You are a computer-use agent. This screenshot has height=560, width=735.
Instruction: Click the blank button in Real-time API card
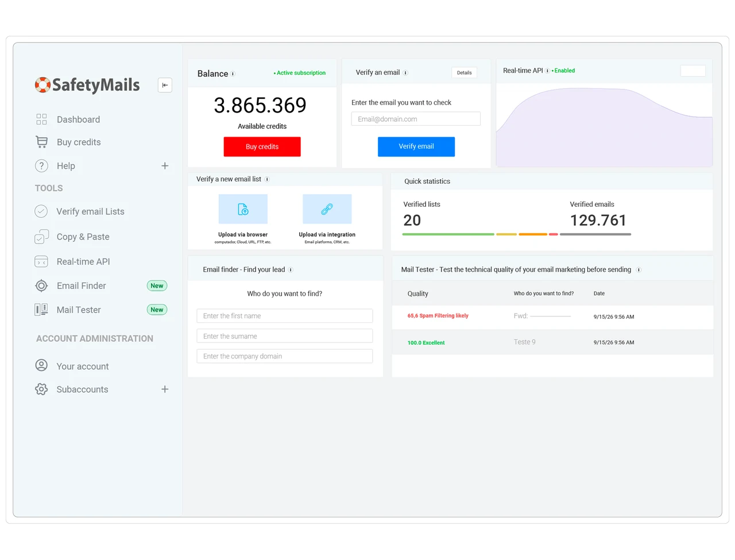693,71
